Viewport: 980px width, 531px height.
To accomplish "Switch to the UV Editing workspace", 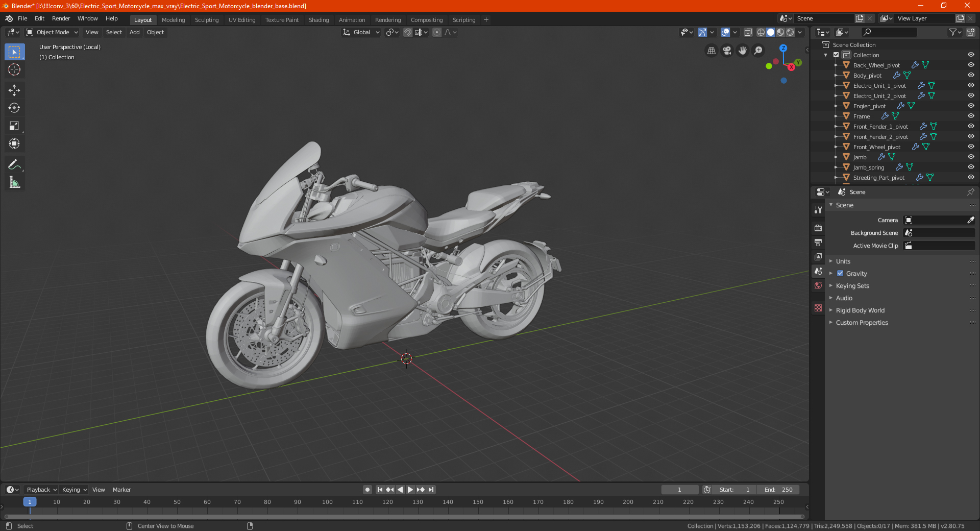I will click(x=242, y=20).
